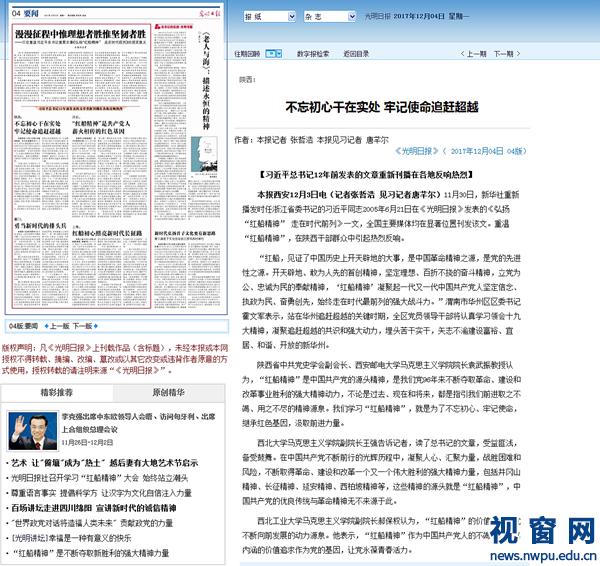Select 红船初心照亮新时代征程 article on preview
This screenshot has width=600, height=566.
coord(107,233)
